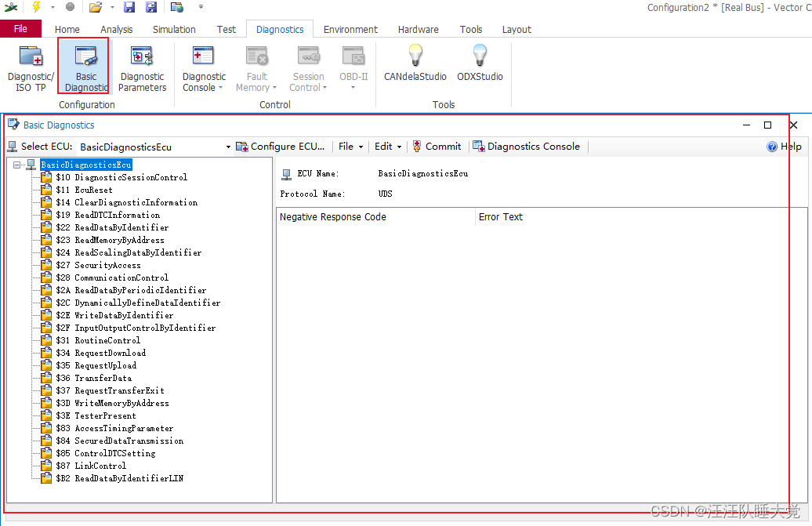Select $36 TransferData service
Viewport: 812px width, 526px height.
[94, 378]
